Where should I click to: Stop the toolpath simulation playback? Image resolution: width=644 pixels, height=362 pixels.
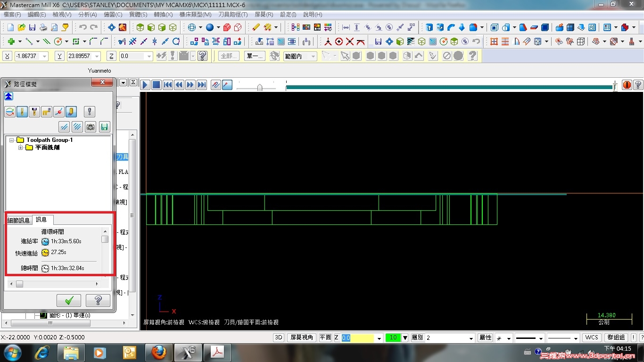pyautogui.click(x=156, y=85)
